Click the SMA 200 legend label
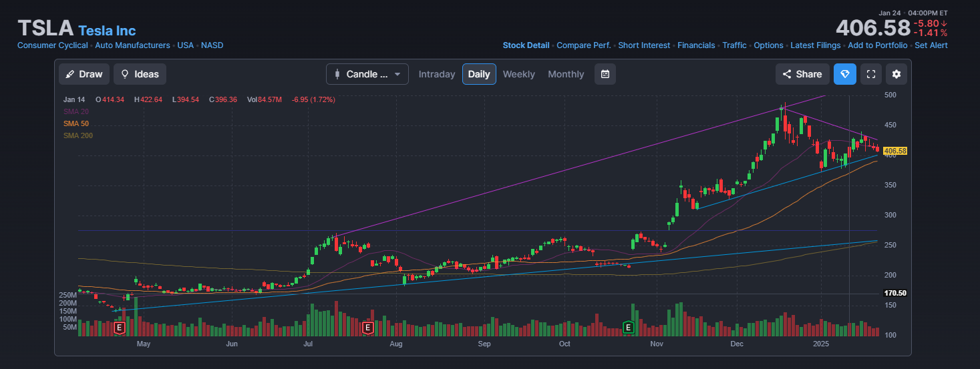 pyautogui.click(x=78, y=135)
